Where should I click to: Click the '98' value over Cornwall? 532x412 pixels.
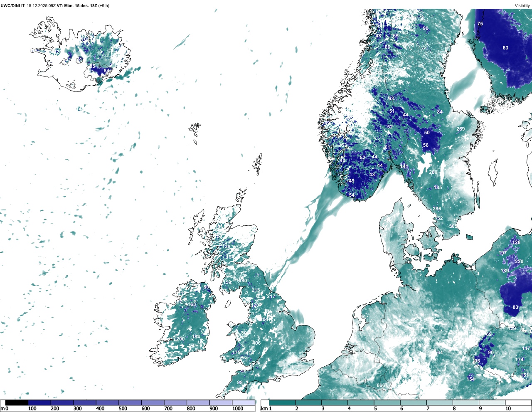pyautogui.click(x=240, y=382)
